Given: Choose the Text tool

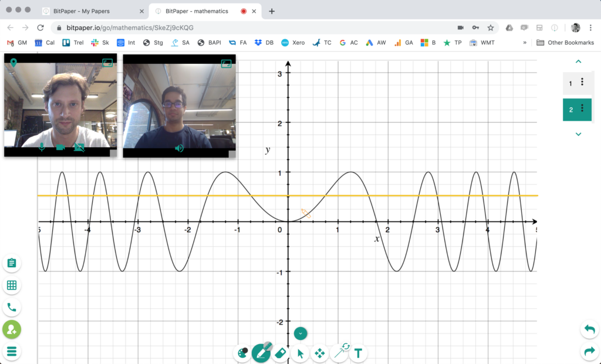Looking at the screenshot, I should (x=358, y=353).
